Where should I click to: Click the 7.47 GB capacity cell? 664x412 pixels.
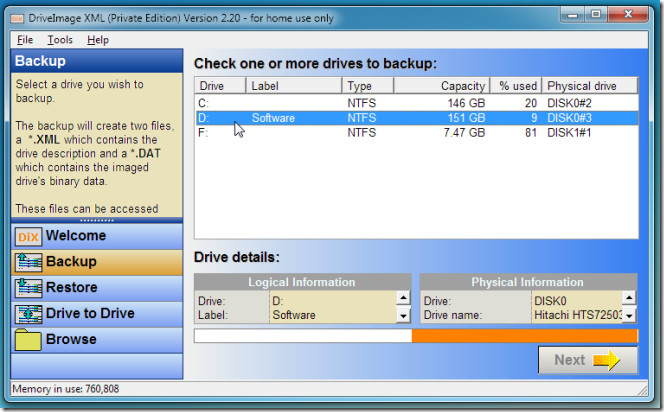pos(464,133)
